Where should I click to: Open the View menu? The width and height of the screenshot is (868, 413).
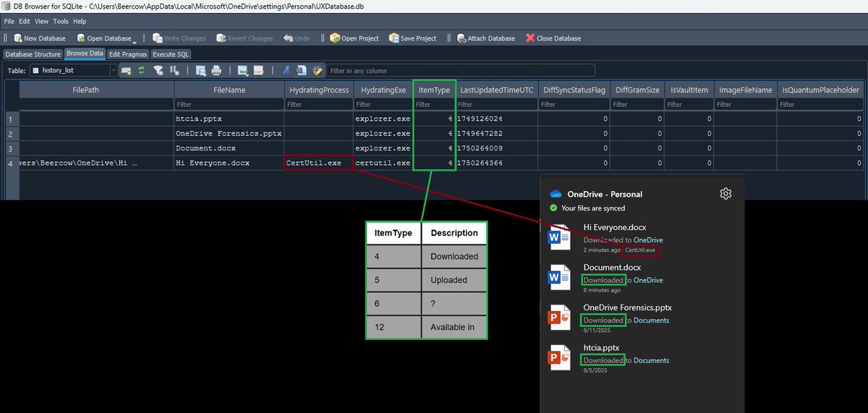(x=43, y=22)
